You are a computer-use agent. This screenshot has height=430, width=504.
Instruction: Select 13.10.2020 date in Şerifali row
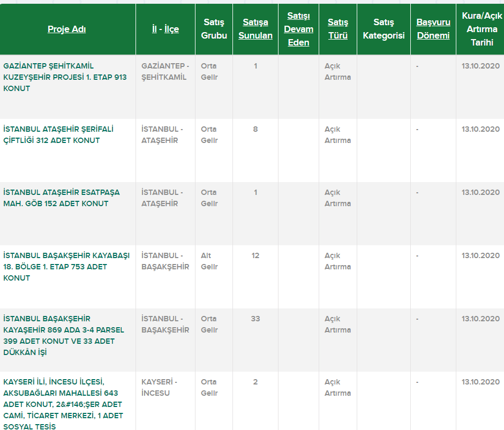pos(480,129)
